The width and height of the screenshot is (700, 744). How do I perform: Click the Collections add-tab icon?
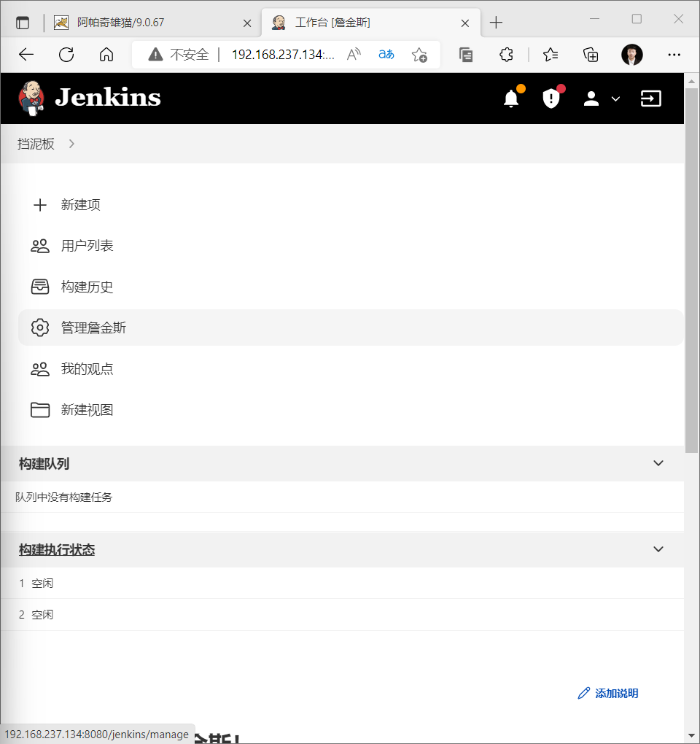click(x=591, y=55)
